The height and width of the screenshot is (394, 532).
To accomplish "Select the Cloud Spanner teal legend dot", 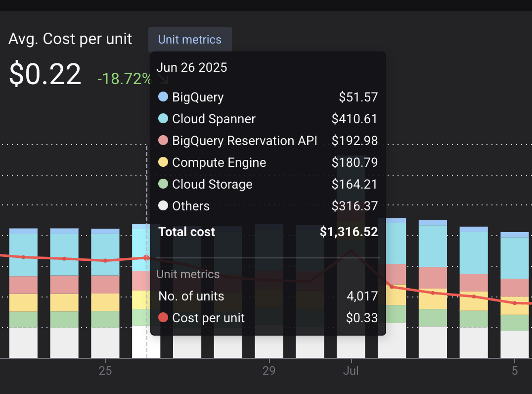I will click(163, 118).
